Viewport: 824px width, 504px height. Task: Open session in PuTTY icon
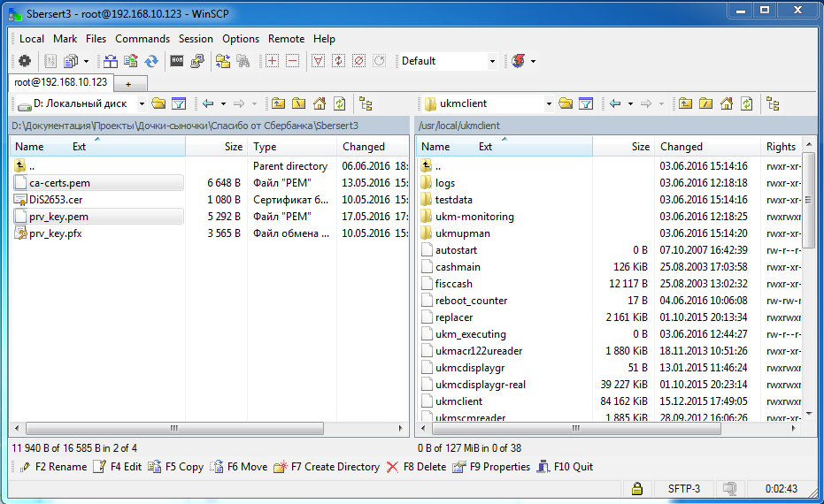[197, 61]
